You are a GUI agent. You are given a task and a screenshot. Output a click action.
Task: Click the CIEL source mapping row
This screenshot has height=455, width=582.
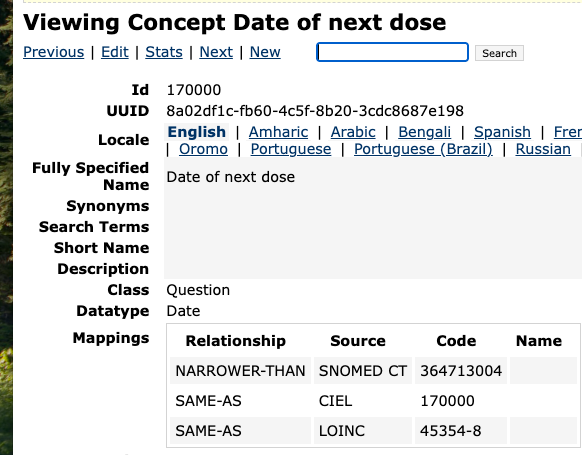click(x=373, y=401)
